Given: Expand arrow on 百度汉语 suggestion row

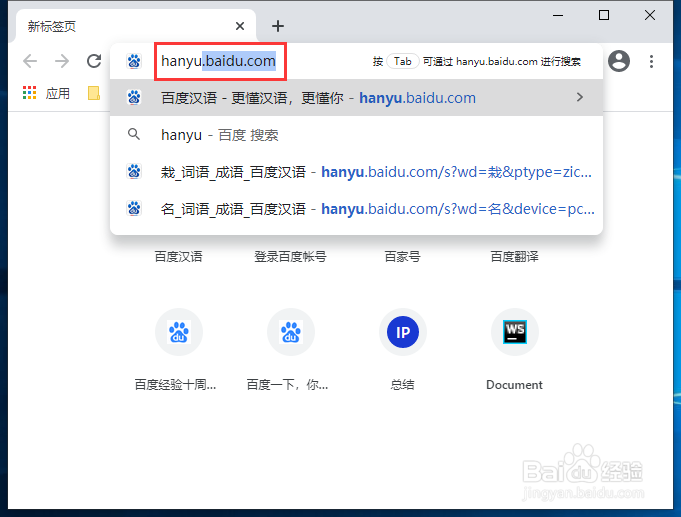Looking at the screenshot, I should tap(579, 97).
